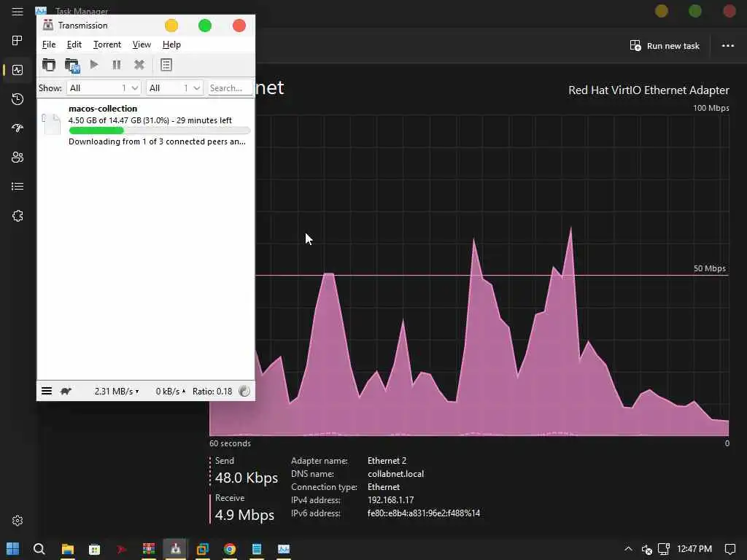747x560 pixels.
Task: Click the Search torrents field
Action: coord(230,88)
